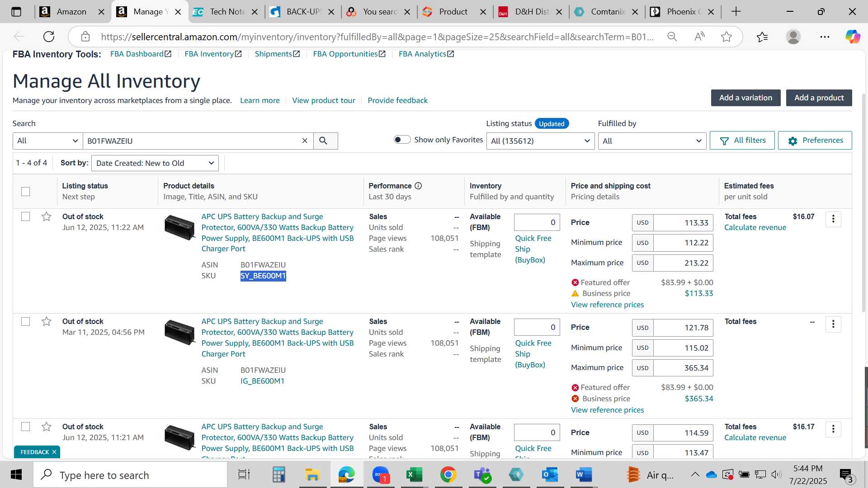
Task: Open browser favorites list icon
Action: [x=762, y=37]
